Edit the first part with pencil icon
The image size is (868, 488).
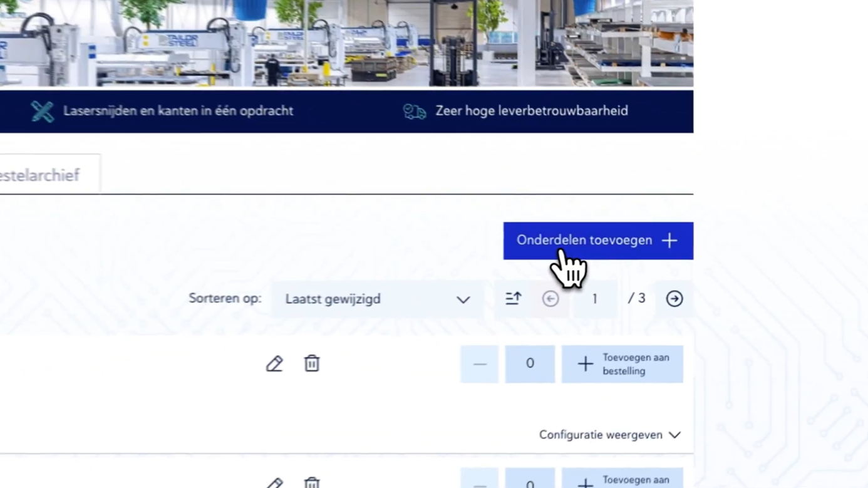point(274,363)
